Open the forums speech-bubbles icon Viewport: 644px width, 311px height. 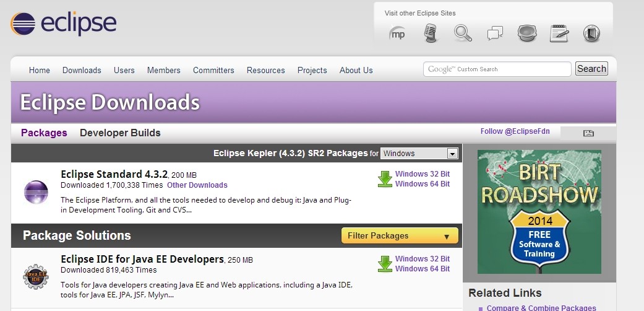(496, 33)
